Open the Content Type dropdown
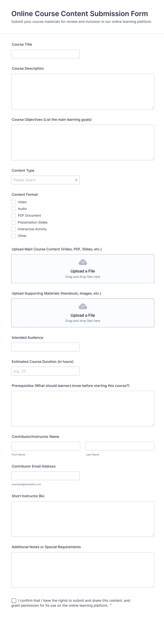Viewport: 164px width, 644px height. [45, 180]
